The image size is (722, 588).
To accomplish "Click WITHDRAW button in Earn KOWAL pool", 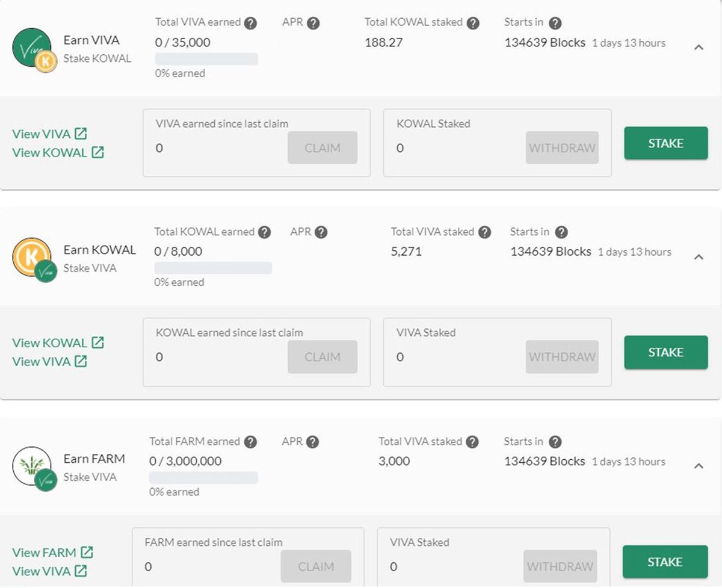I will tap(562, 357).
